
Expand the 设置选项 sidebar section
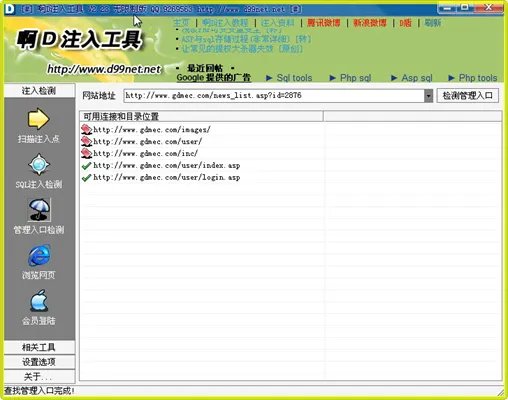(39, 362)
